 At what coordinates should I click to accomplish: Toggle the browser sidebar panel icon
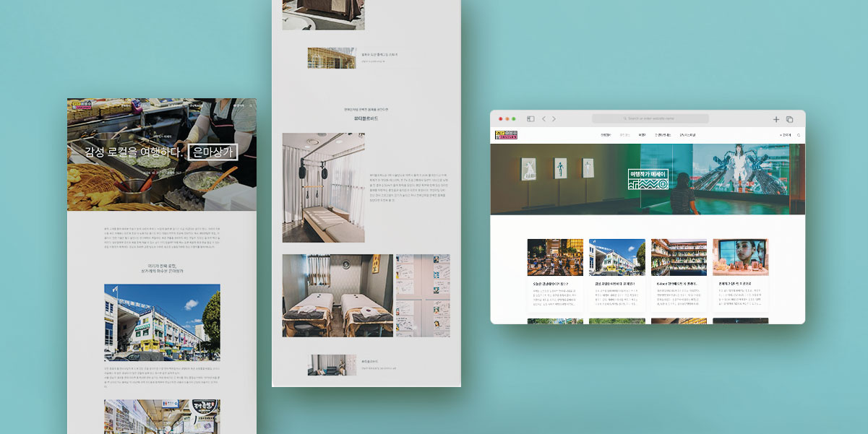coord(530,119)
